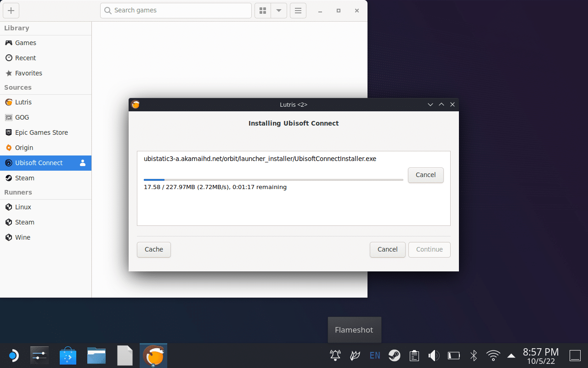588x368 pixels.
Task: Minimize the Lutris main window
Action: 320,11
